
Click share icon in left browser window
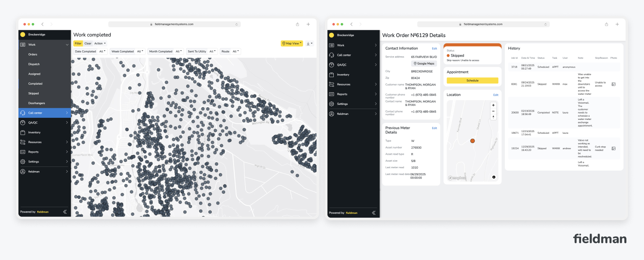[x=297, y=24]
